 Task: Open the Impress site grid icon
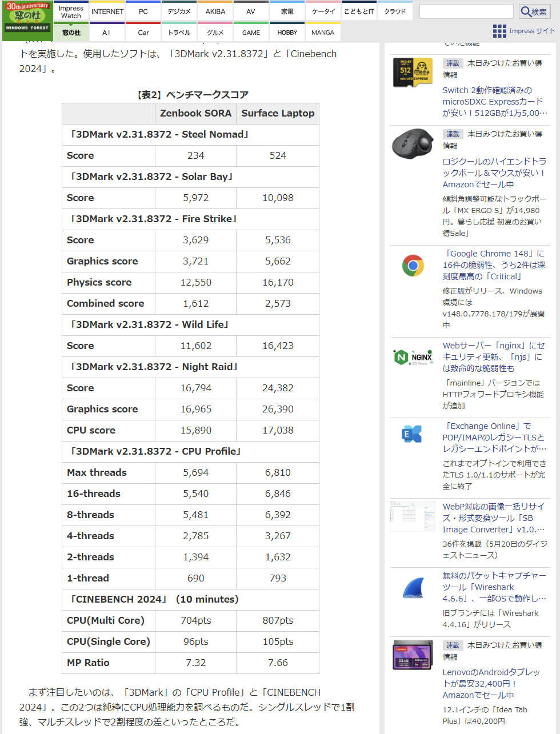(499, 31)
